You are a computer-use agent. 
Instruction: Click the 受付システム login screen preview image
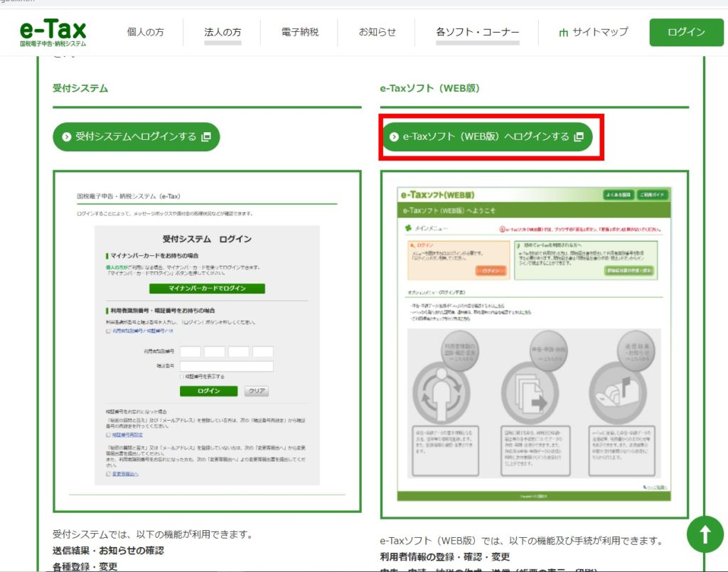[x=207, y=342]
